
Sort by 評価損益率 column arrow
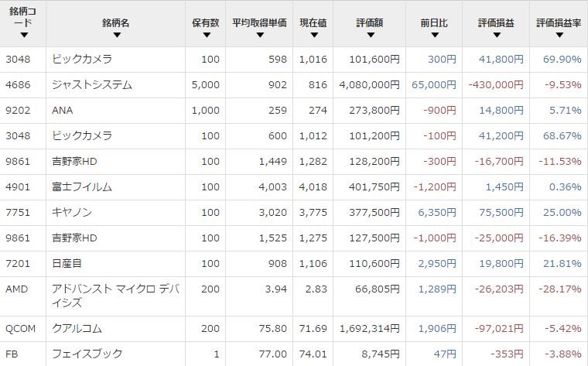tap(558, 35)
